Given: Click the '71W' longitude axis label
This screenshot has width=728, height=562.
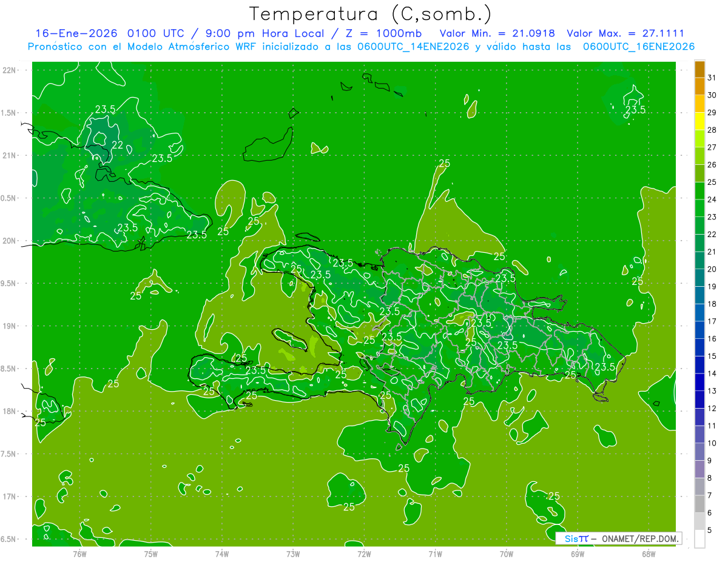Looking at the screenshot, I should click(x=435, y=554).
